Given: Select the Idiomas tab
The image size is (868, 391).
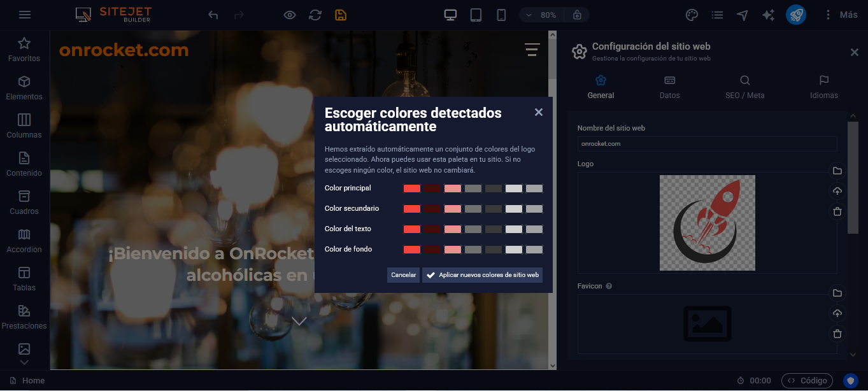Looking at the screenshot, I should point(824,87).
